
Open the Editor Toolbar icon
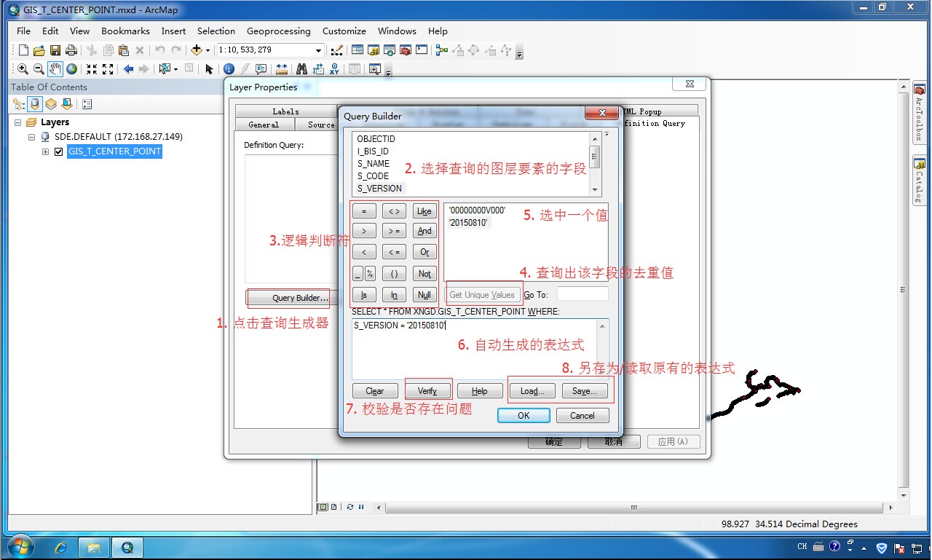[336, 50]
